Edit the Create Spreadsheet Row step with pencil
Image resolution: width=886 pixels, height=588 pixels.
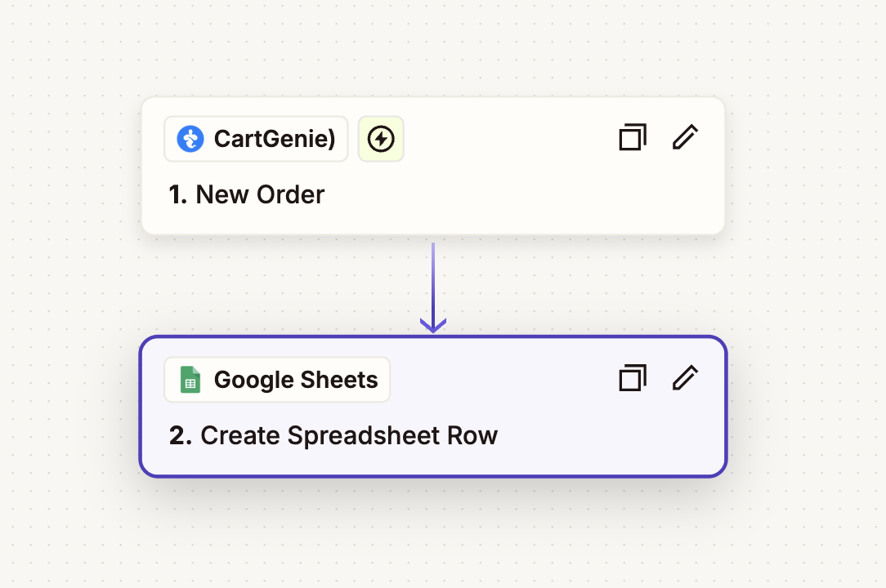point(686,378)
